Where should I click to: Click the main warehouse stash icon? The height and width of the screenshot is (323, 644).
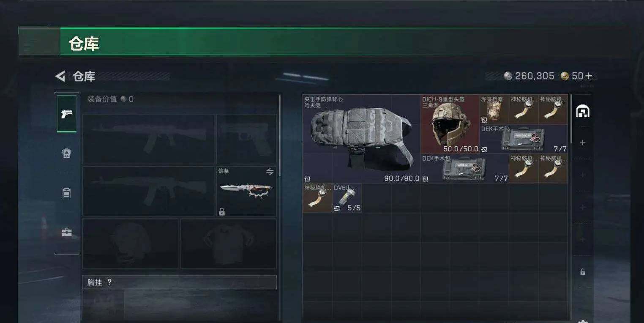(583, 111)
